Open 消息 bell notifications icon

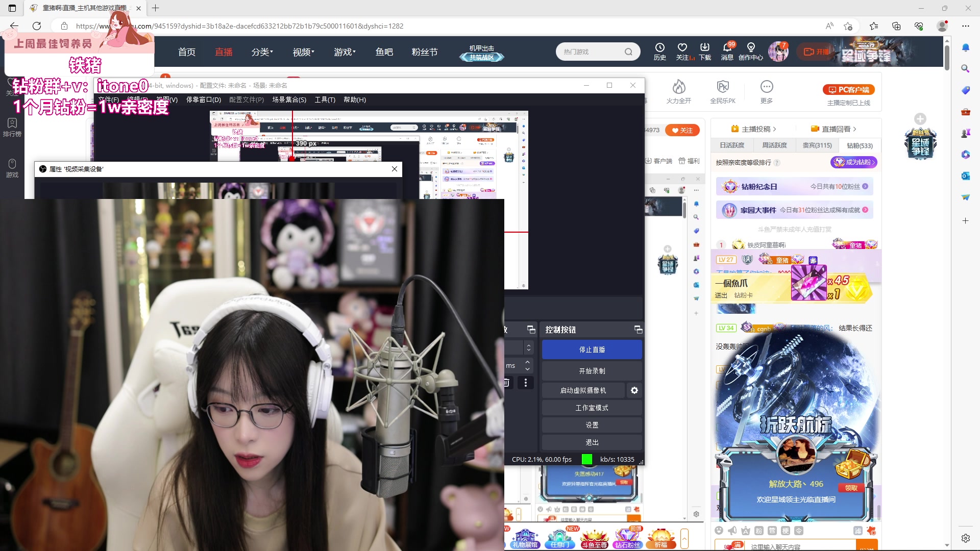[x=727, y=47]
